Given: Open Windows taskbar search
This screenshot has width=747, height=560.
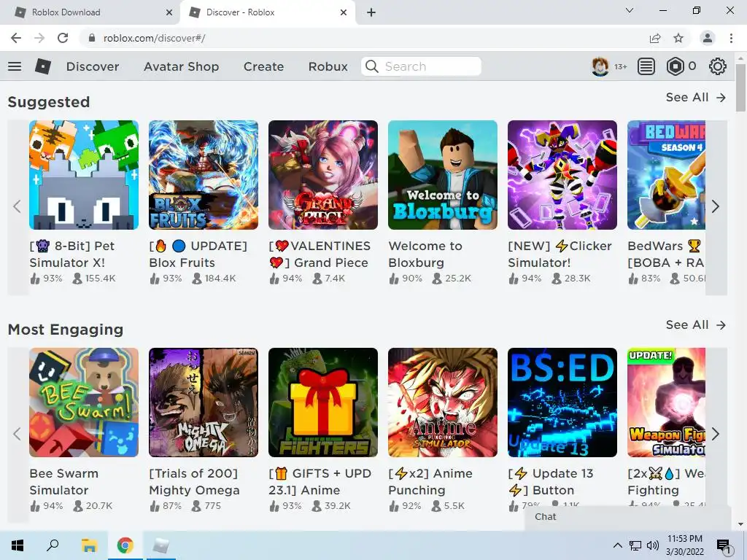Looking at the screenshot, I should click(53, 545).
